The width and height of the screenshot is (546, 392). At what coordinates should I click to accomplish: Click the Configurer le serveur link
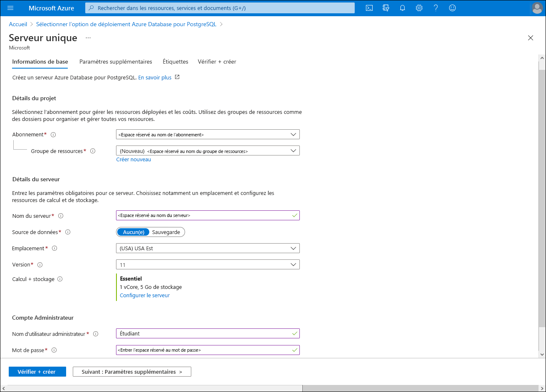pos(145,296)
